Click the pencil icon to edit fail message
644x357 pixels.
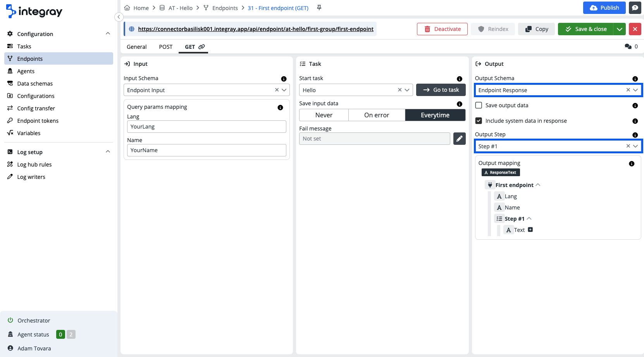[459, 139]
